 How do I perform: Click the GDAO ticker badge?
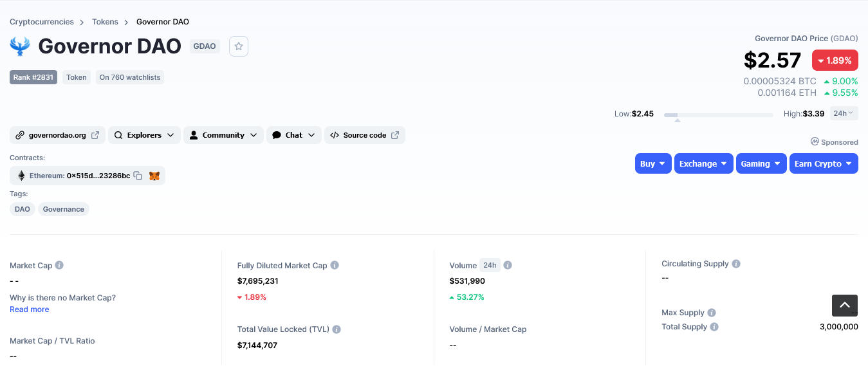point(205,46)
